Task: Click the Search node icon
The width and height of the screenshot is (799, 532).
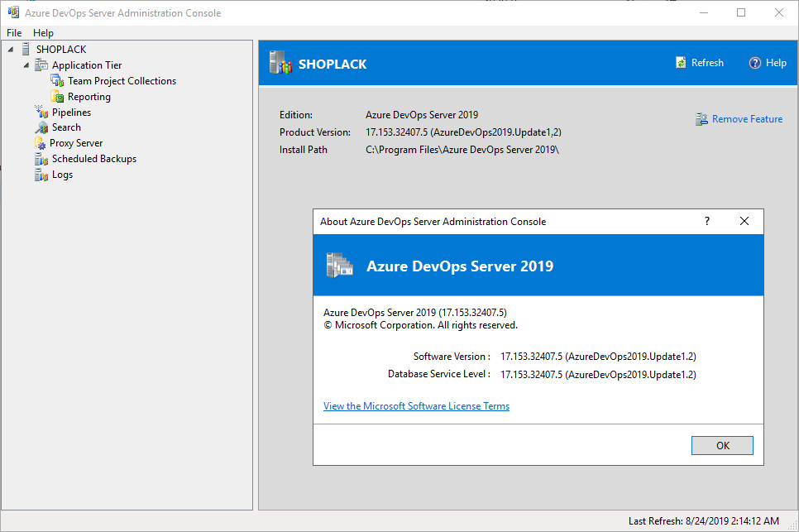Action: [41, 127]
